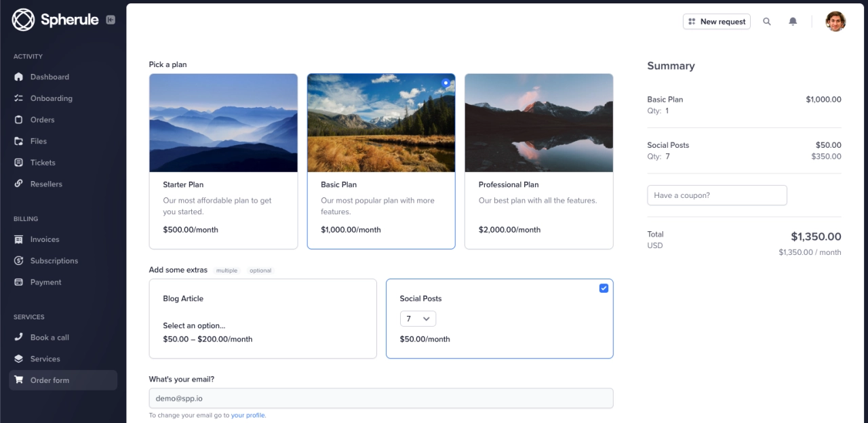868x423 pixels.
Task: Click the Invoices icon in sidebar
Action: [x=18, y=239]
